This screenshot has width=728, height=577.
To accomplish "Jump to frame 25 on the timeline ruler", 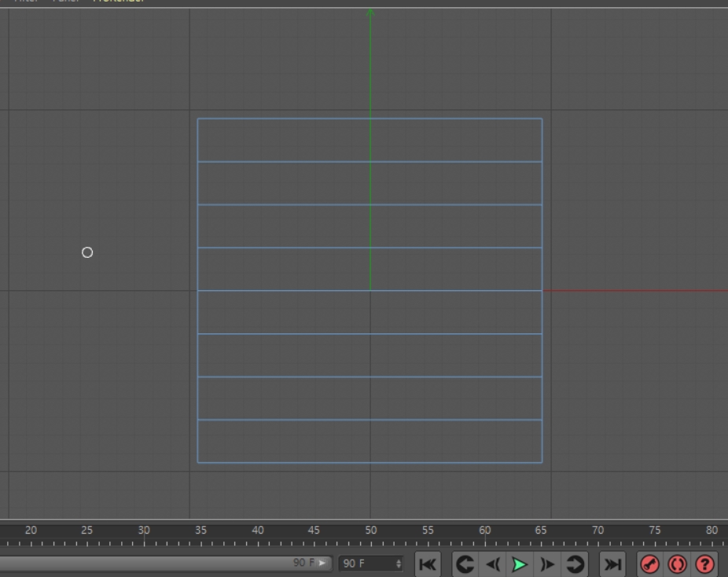I will 86,530.
